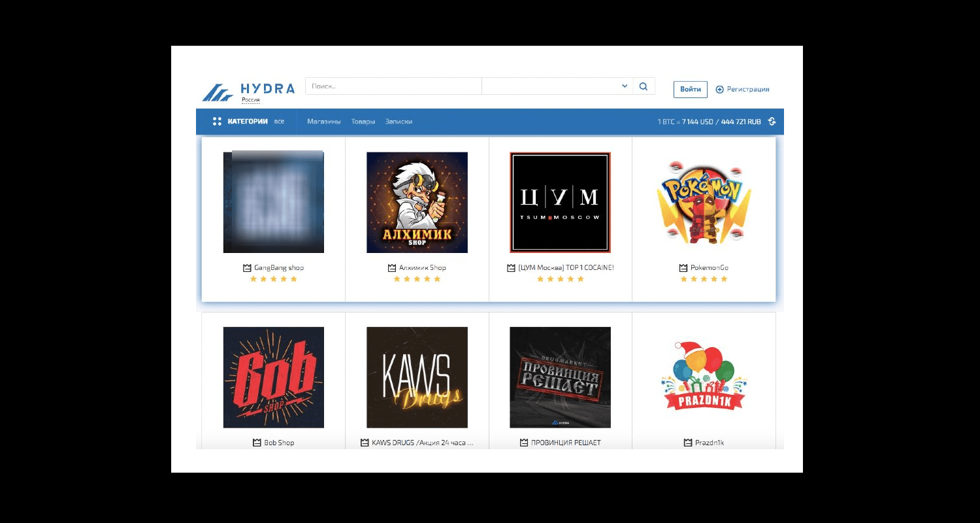The height and width of the screenshot is (523, 980).
Task: Click the все link beside КАТЕГОРИИ
Action: click(278, 122)
